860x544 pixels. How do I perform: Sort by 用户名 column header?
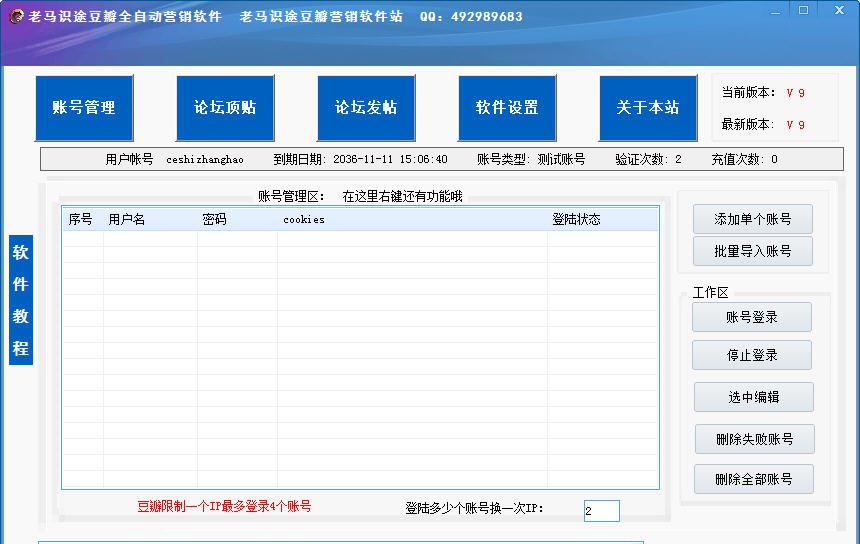(150, 219)
